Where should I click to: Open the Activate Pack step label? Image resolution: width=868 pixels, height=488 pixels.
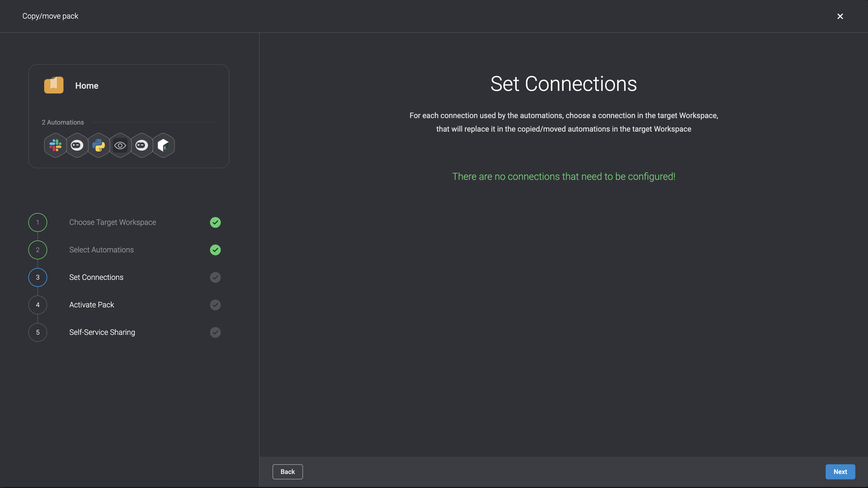92,305
